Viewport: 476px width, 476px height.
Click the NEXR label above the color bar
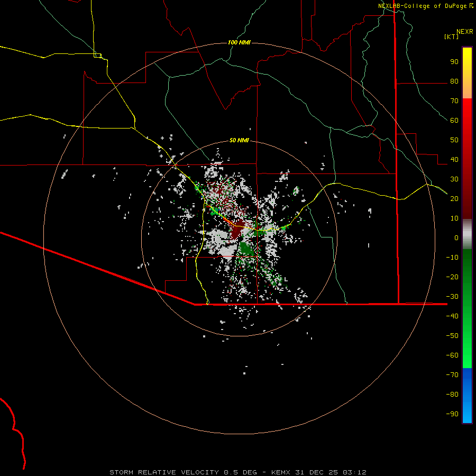click(465, 32)
